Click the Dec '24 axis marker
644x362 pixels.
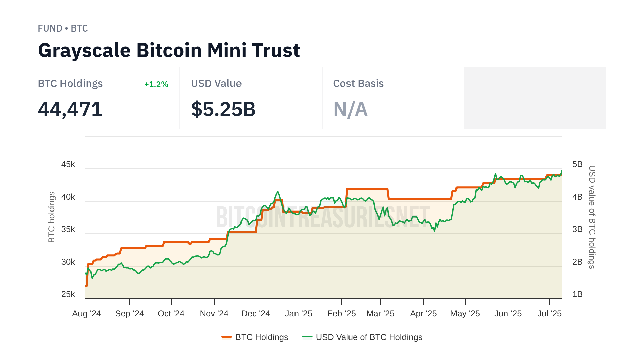[256, 314]
